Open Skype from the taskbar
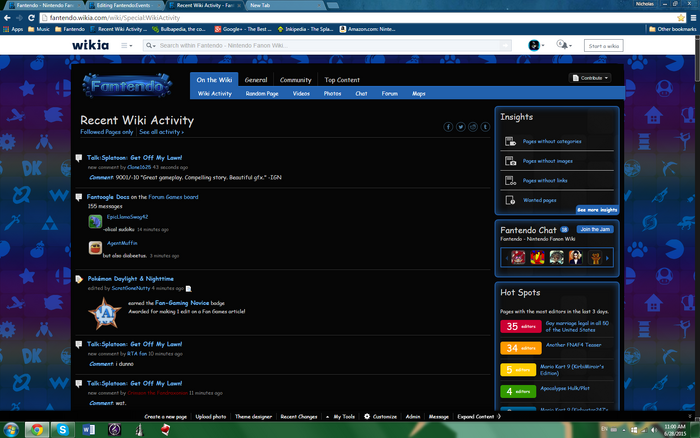This screenshot has width=700, height=438. coord(62,430)
